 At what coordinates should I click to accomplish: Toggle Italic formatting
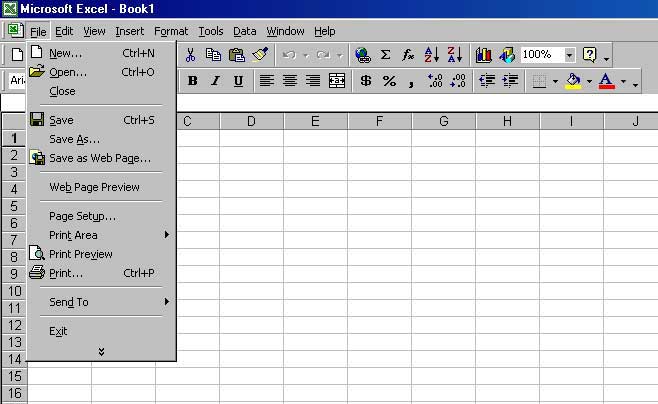click(215, 81)
